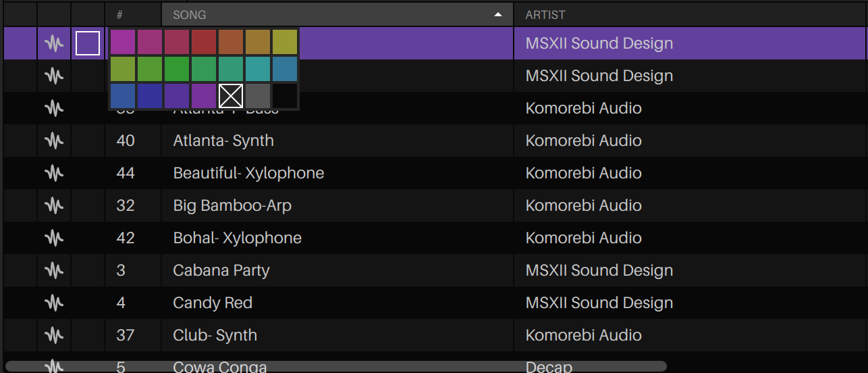Pick the gray swatch in the color palette
The height and width of the screenshot is (373, 868).
(258, 96)
